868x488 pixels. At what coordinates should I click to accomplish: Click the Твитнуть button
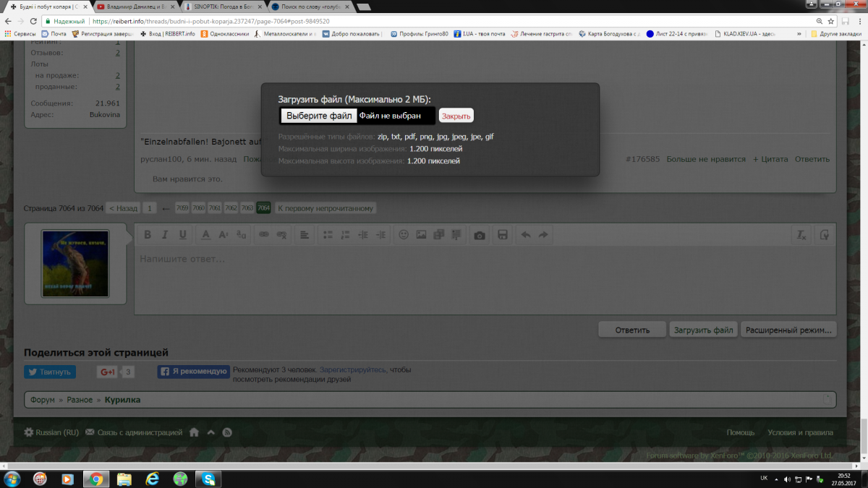[50, 372]
